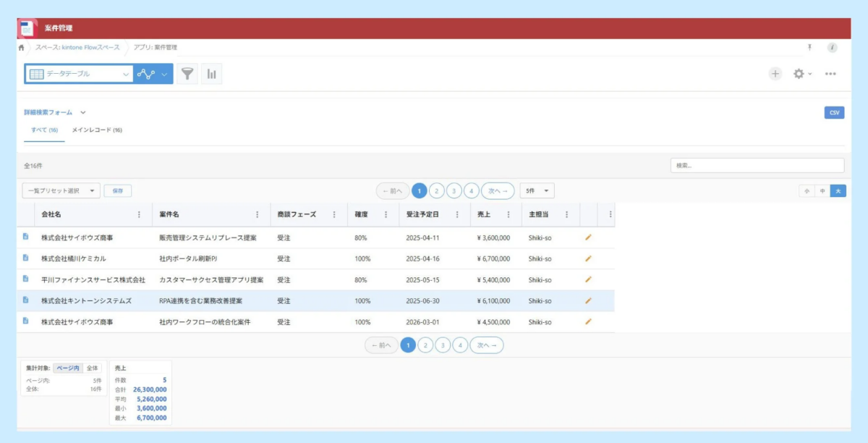Open 一覧プリセット選択 dropdown

click(x=61, y=191)
